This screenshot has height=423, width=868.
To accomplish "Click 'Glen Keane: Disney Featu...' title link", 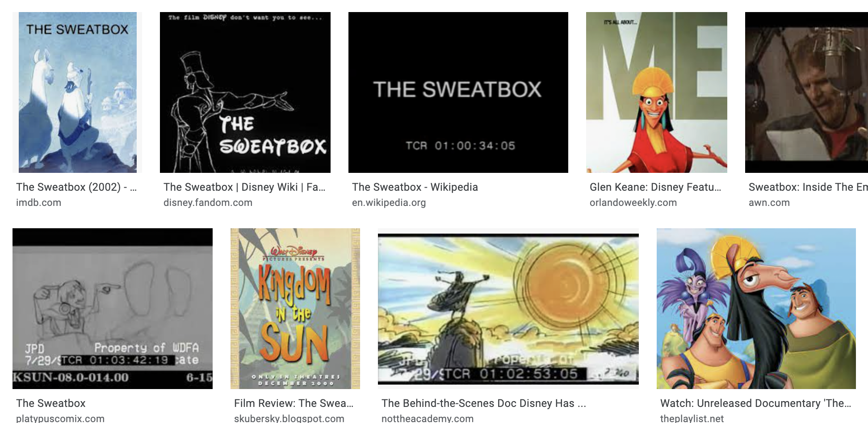I will pos(655,187).
